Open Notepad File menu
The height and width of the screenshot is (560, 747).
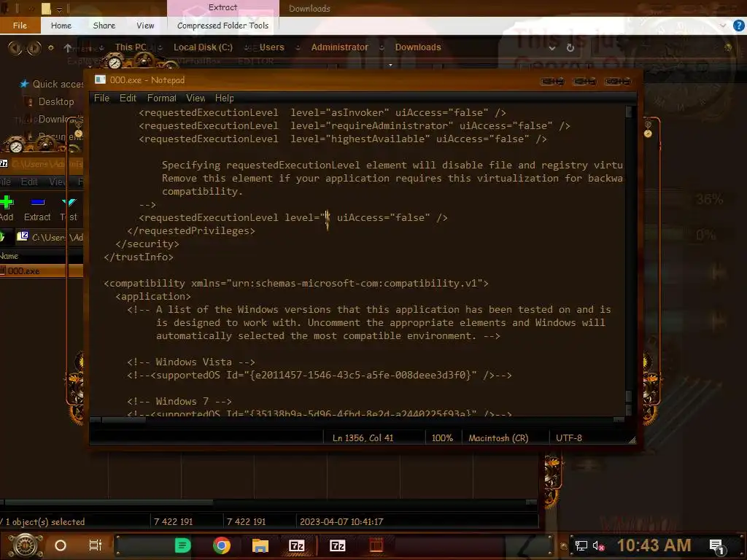pos(101,98)
